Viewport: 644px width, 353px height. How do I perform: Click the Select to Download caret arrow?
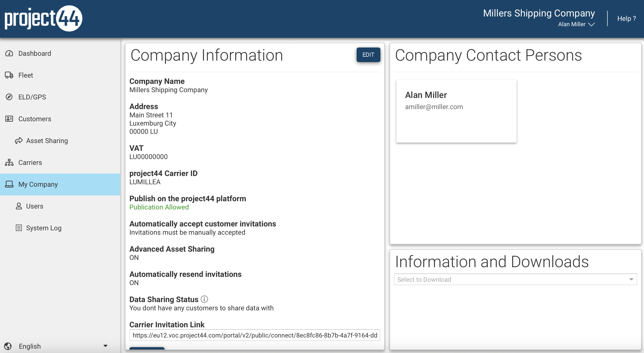click(x=631, y=279)
